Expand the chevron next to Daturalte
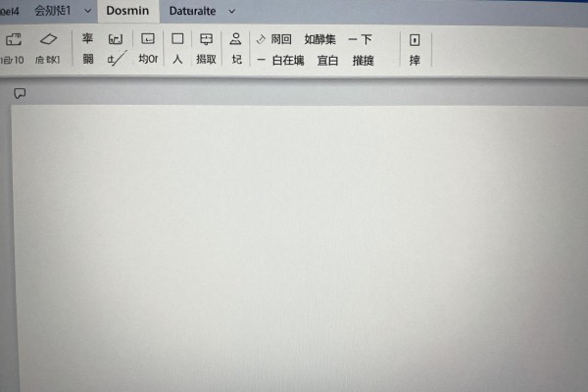Image resolution: width=588 pixels, height=392 pixels. [x=231, y=11]
